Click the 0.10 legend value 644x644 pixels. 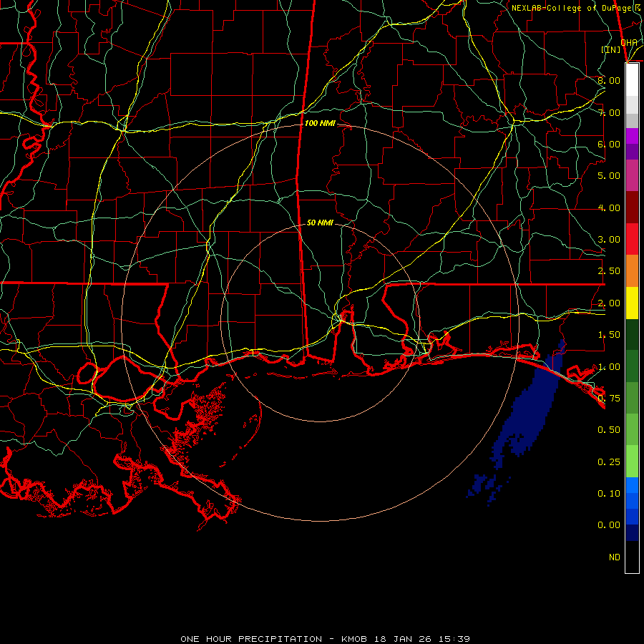pos(609,494)
